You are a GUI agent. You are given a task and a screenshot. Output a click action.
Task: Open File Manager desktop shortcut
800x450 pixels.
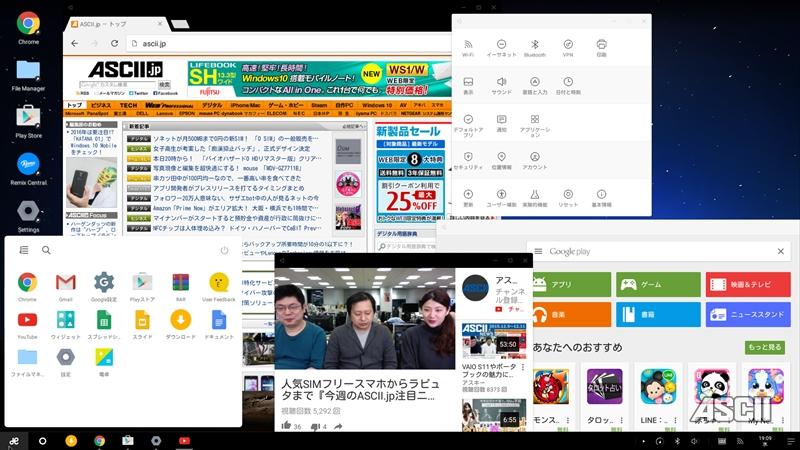[x=29, y=75]
